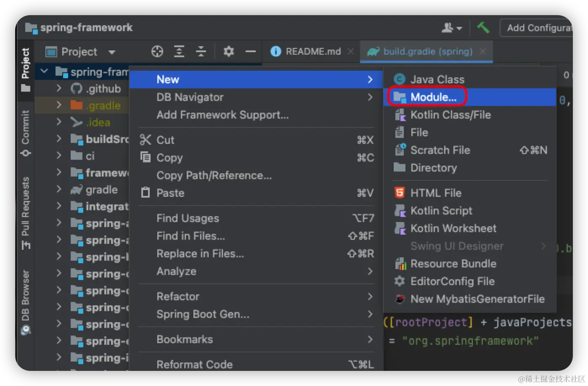This screenshot has height=386, width=588.
Task: Create a new HTML File
Action: pyautogui.click(x=470, y=193)
